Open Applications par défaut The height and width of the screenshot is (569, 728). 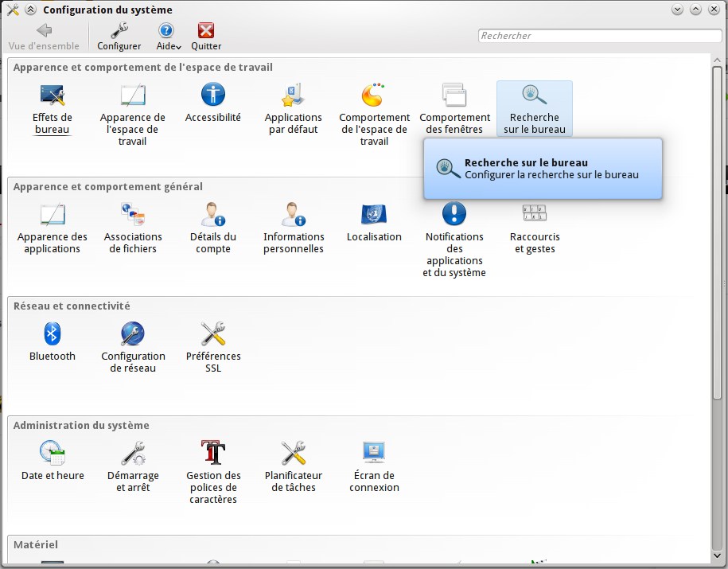click(x=293, y=109)
